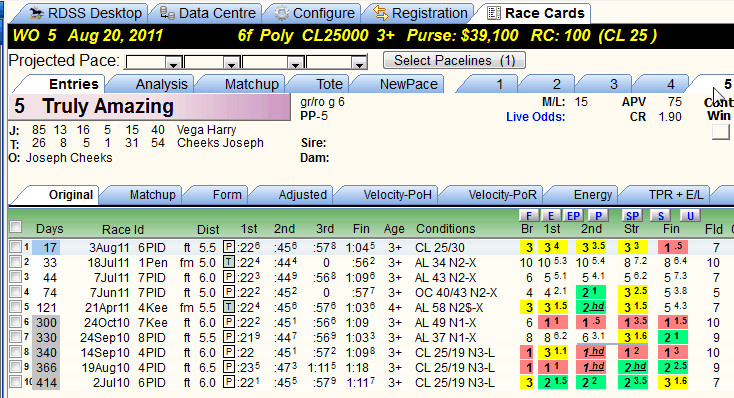Click the Days column header

50,229
